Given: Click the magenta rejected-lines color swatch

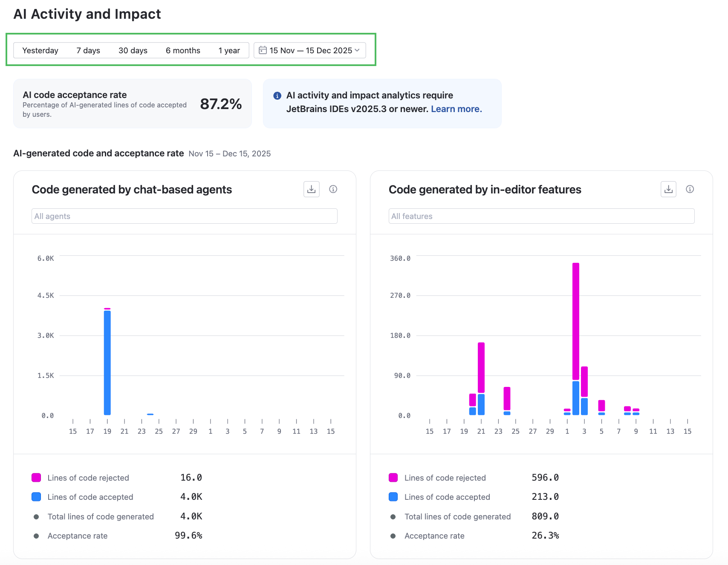Looking at the screenshot, I should click(x=36, y=477).
